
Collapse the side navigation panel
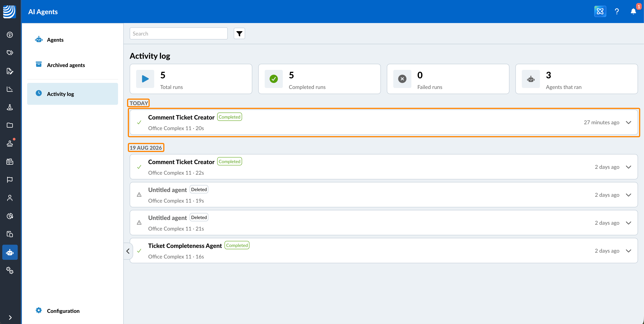click(128, 251)
